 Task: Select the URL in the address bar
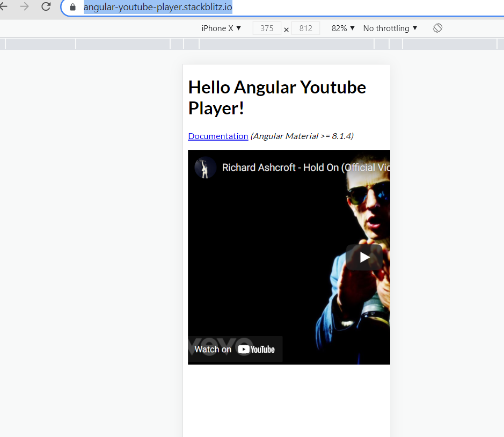point(157,8)
